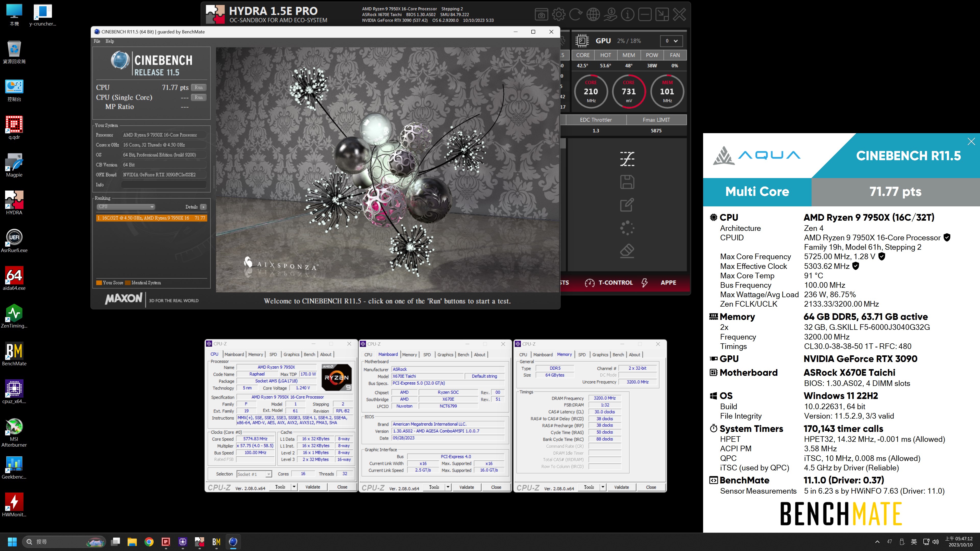Click the HYDRA lightning bolt icon
This screenshot has height=551, width=980.
tap(644, 283)
